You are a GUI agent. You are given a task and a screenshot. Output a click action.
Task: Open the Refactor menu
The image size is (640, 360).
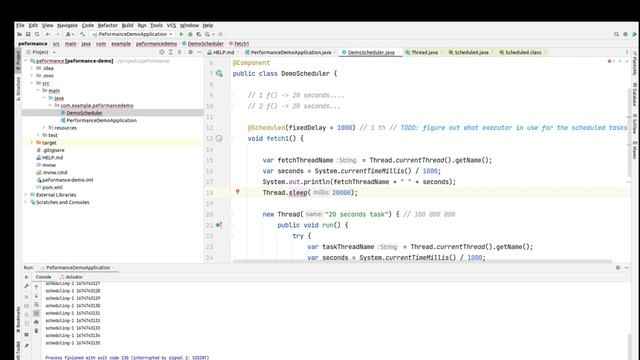click(108, 25)
